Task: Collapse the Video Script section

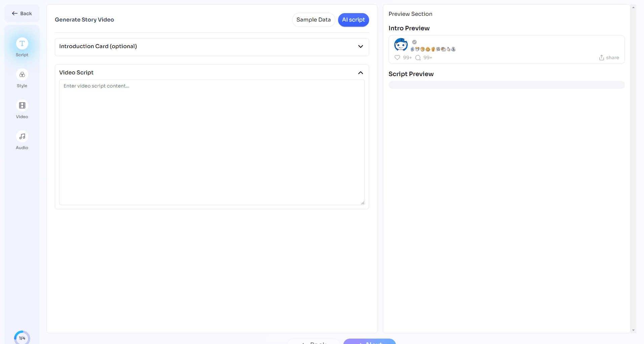Action: 360,73
